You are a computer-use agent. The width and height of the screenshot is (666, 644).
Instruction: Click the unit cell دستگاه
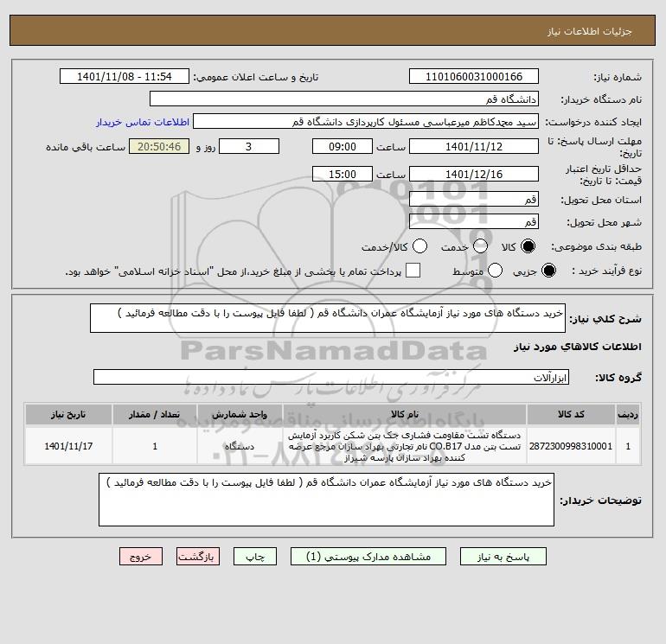240,446
